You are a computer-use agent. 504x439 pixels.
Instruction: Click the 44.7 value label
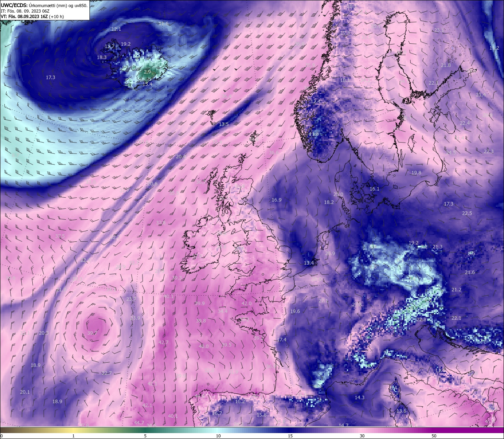coord(139,423)
